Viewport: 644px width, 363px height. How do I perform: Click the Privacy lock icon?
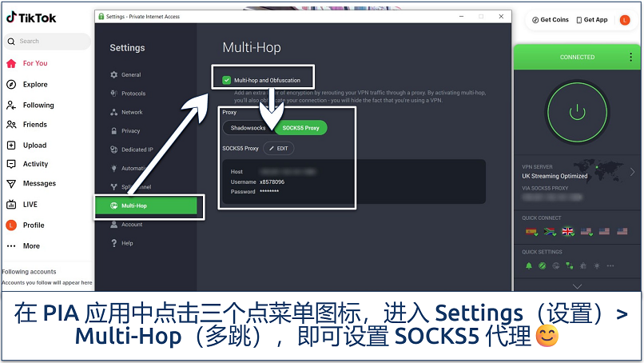[113, 131]
